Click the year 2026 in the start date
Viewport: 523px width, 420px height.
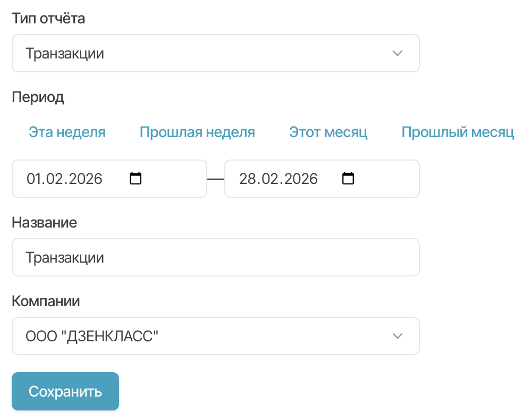pyautogui.click(x=85, y=179)
